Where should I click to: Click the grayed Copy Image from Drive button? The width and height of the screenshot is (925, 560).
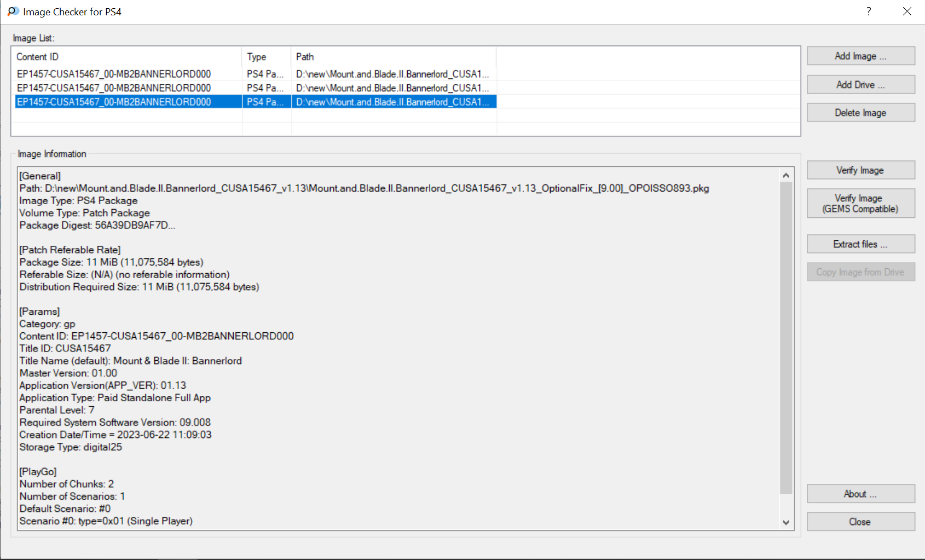(860, 272)
